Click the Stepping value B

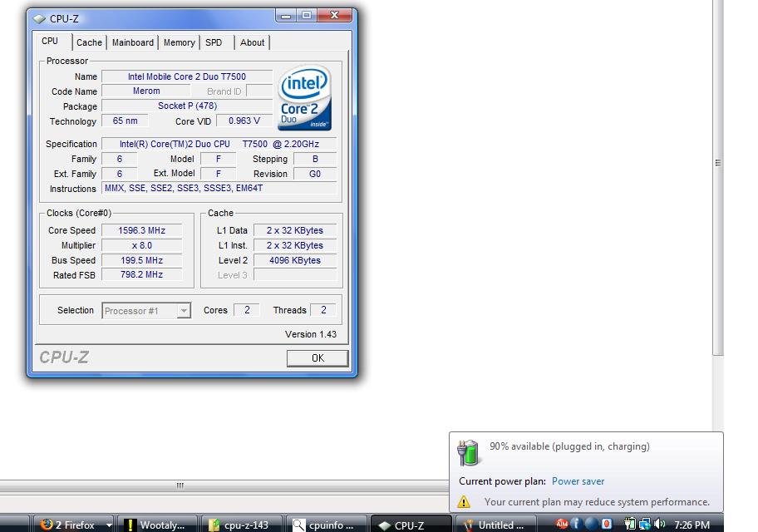[x=315, y=159]
